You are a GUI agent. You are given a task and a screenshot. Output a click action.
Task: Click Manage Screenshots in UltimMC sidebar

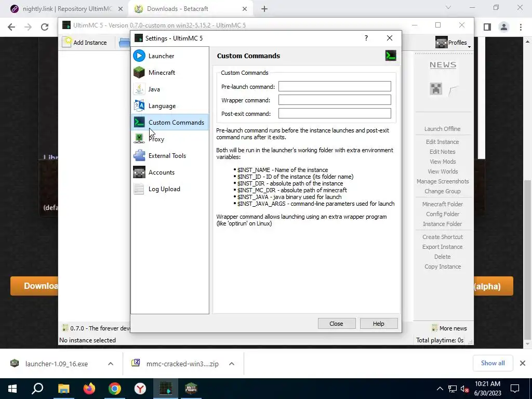coord(443,181)
